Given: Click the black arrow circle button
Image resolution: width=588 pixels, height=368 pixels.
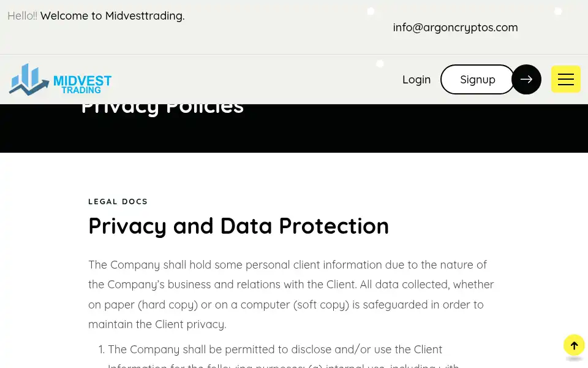Looking at the screenshot, I should tap(526, 79).
